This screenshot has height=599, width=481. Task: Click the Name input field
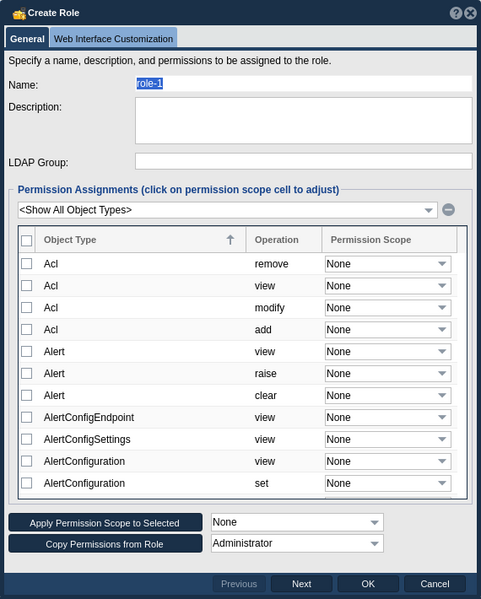click(303, 84)
